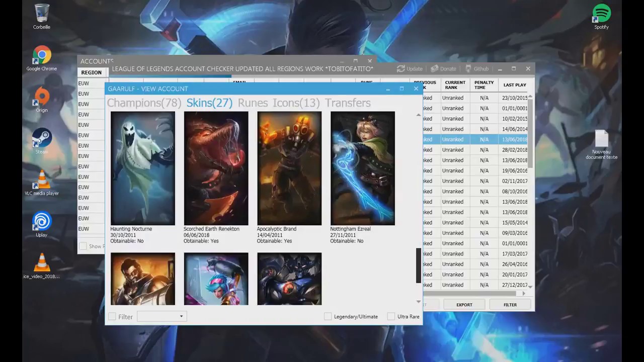This screenshot has height=362, width=644.
Task: Select the row with last play 02/11/2017
Action: click(475, 181)
